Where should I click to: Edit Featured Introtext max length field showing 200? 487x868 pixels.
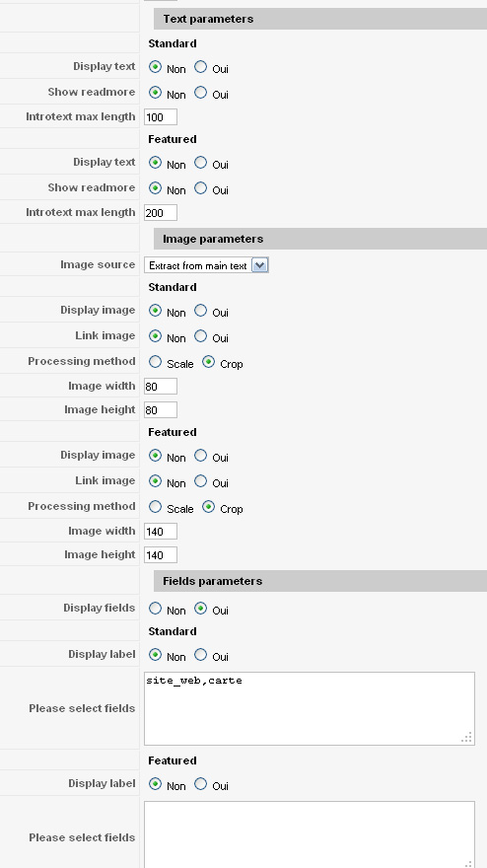tap(161, 213)
